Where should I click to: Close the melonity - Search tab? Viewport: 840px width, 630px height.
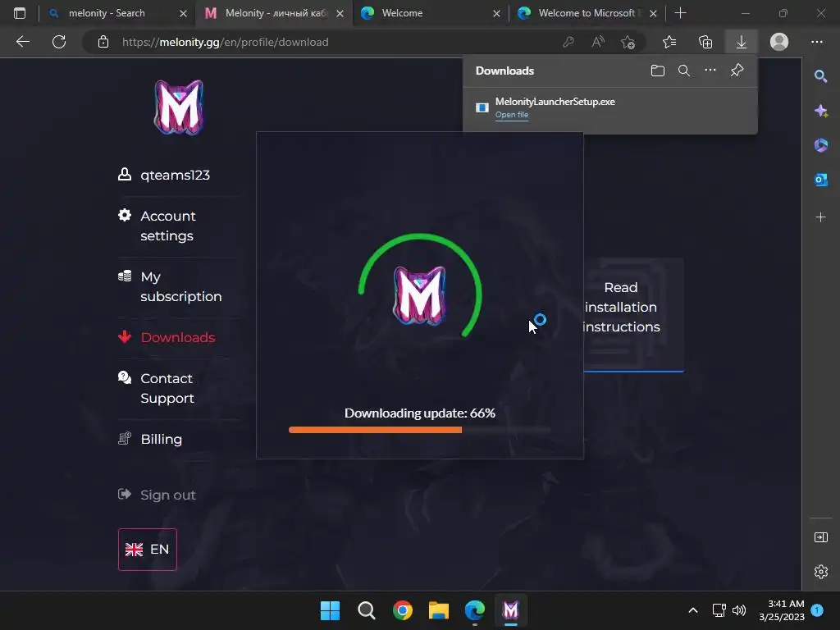tap(183, 13)
